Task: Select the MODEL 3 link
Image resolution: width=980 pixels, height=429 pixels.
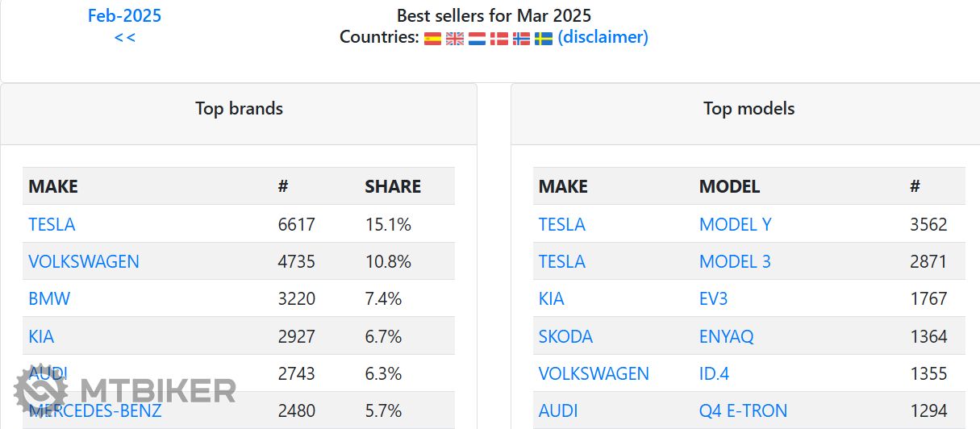Action: (735, 261)
